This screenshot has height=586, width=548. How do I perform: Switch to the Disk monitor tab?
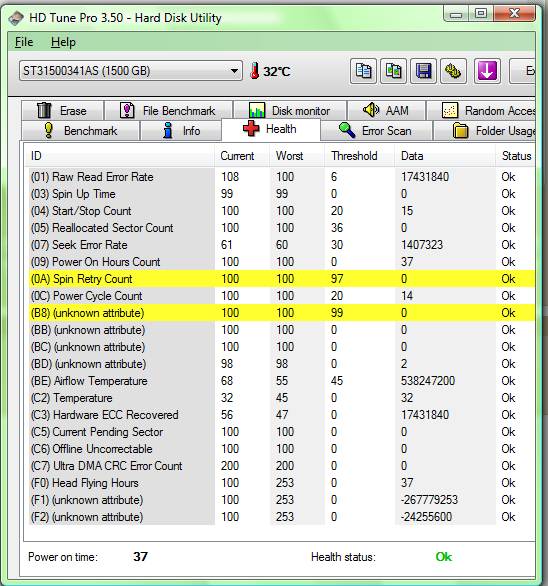(x=290, y=111)
